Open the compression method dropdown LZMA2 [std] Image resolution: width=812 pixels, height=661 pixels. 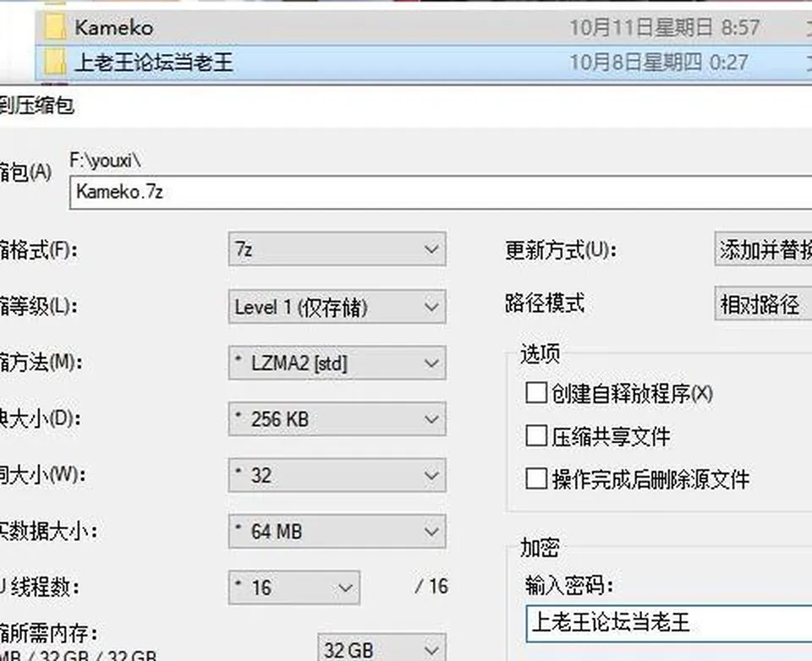(337, 363)
